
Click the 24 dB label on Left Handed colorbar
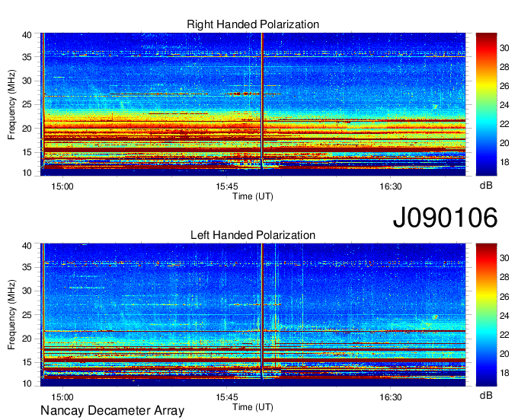click(x=504, y=316)
